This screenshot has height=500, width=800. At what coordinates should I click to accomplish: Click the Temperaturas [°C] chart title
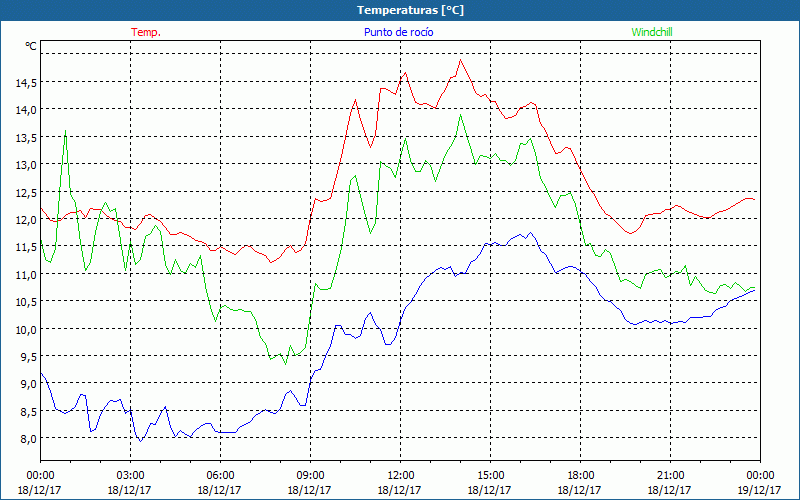point(410,10)
